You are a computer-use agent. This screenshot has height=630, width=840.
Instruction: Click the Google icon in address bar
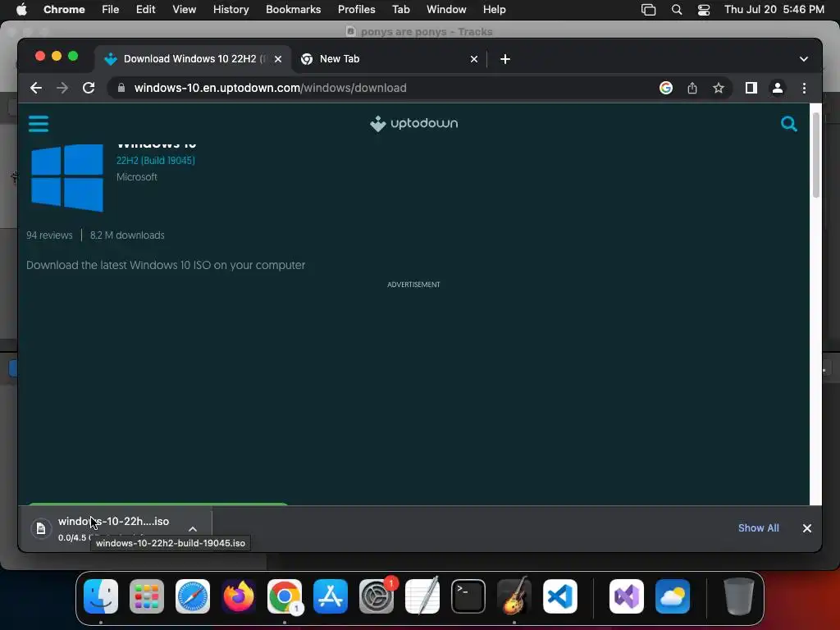tap(666, 88)
